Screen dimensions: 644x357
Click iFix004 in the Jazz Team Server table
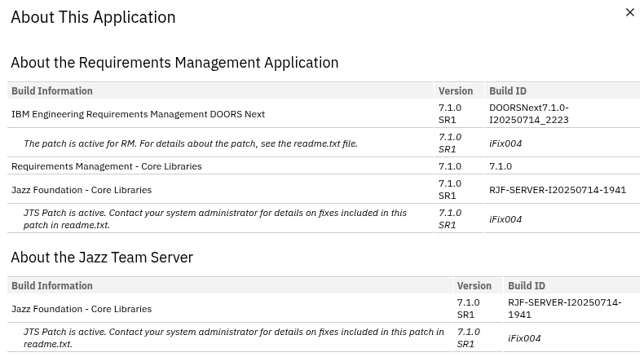click(x=524, y=338)
